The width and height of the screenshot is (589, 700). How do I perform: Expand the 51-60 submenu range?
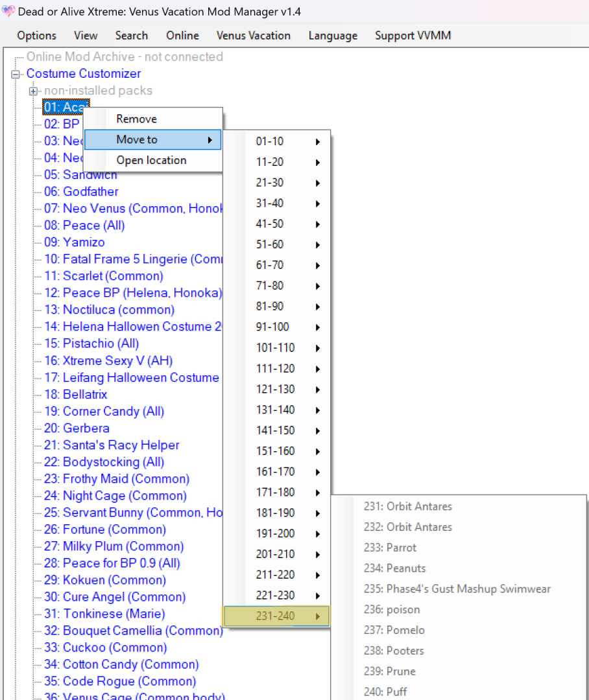pyautogui.click(x=276, y=244)
